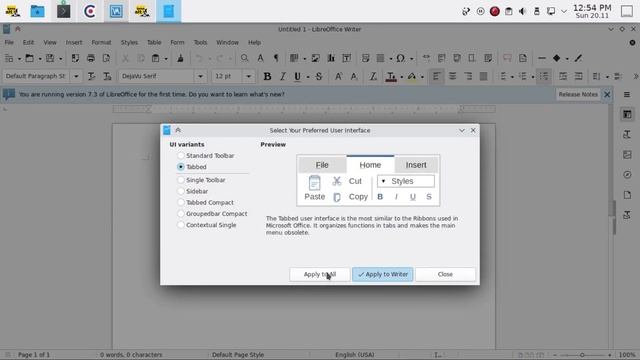
Task: Open the Edit menu in Writer
Action: 28,42
